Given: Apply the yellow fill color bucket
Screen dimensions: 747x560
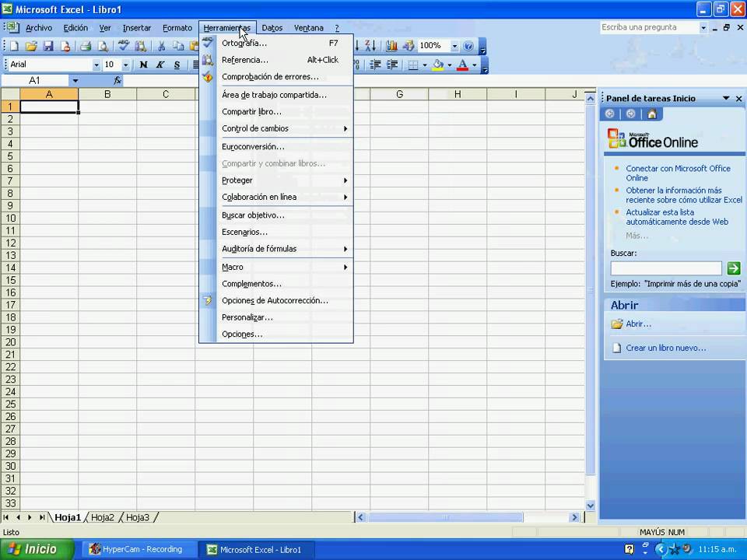Looking at the screenshot, I should click(x=438, y=65).
